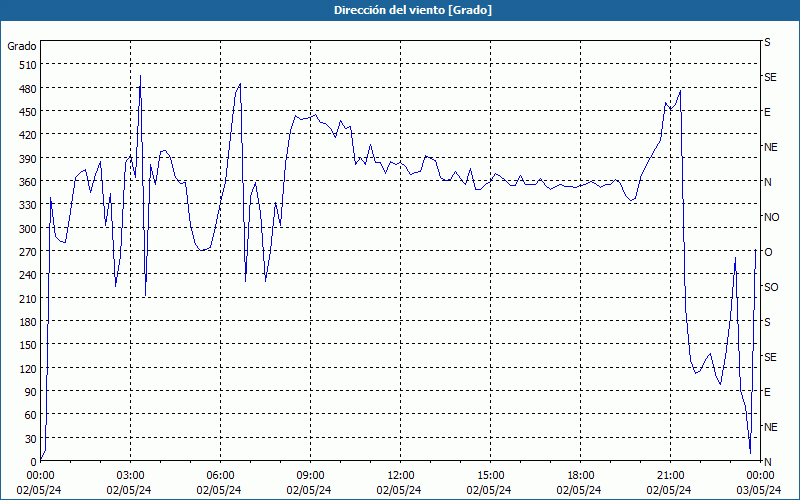The image size is (800, 500).
Task: Select the 180 degree axis label
Action: pyautogui.click(x=28, y=322)
